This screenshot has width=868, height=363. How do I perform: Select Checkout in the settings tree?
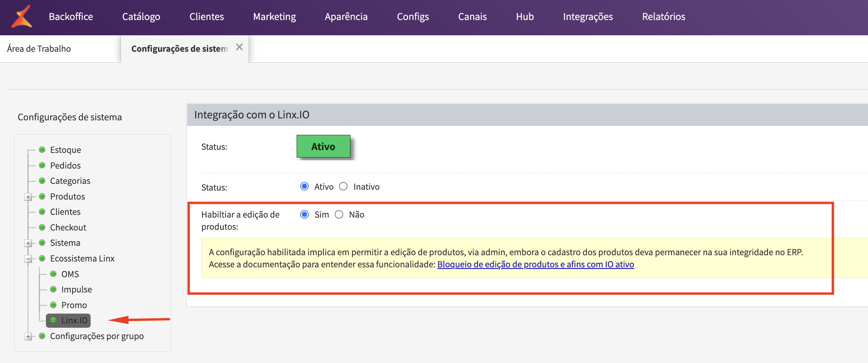point(68,227)
